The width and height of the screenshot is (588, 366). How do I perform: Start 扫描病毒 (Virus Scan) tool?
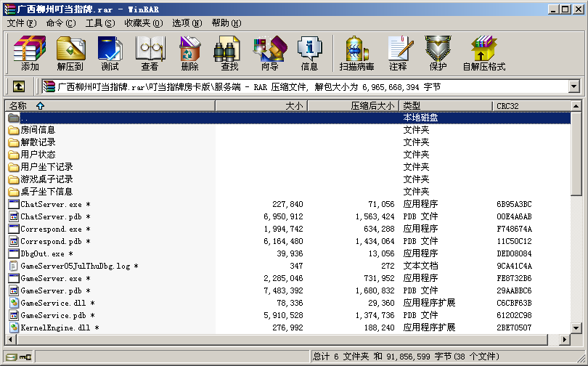pos(356,53)
